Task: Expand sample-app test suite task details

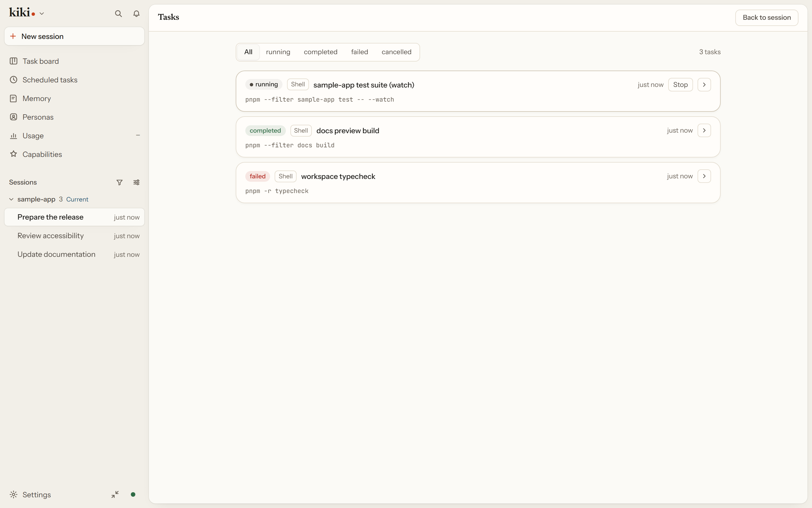Action: 704,85
